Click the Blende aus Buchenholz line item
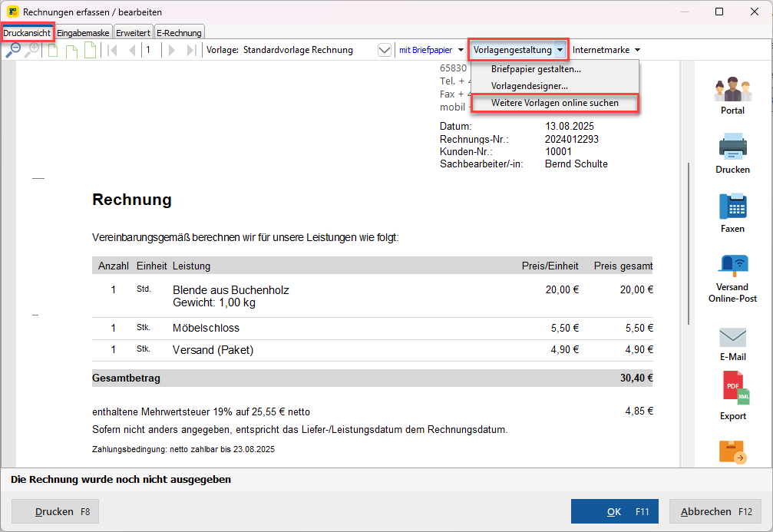The width and height of the screenshot is (773, 532). (231, 290)
